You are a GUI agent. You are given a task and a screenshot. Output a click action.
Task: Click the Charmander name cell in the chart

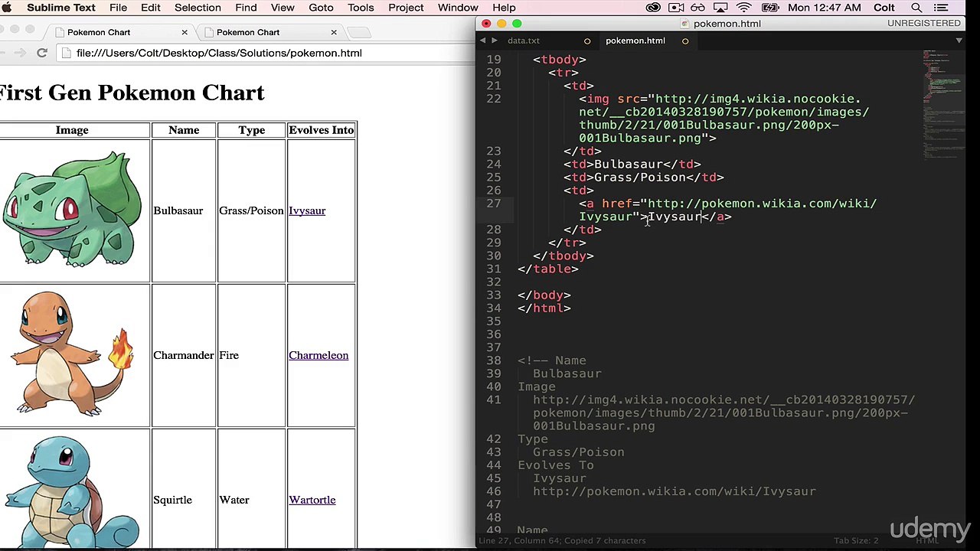184,355
